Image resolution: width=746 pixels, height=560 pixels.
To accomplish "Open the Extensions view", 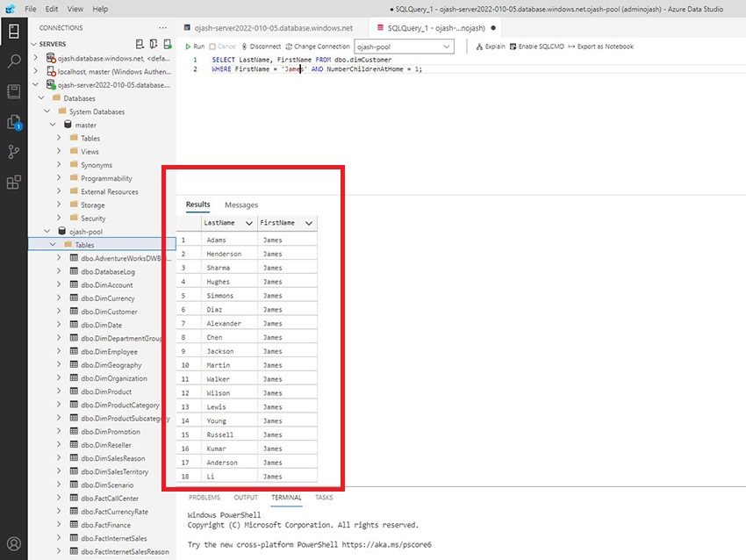I will tap(14, 183).
